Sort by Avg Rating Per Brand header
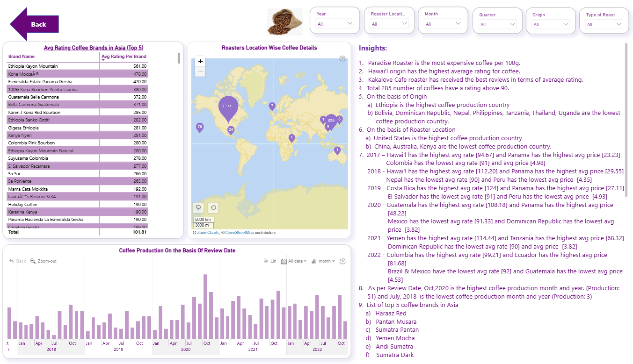The height and width of the screenshot is (364, 633). click(124, 57)
